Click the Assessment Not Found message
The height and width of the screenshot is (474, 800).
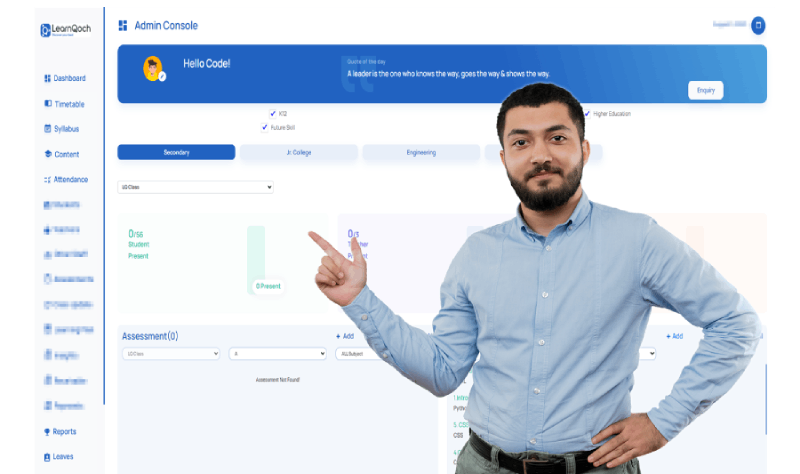278,380
